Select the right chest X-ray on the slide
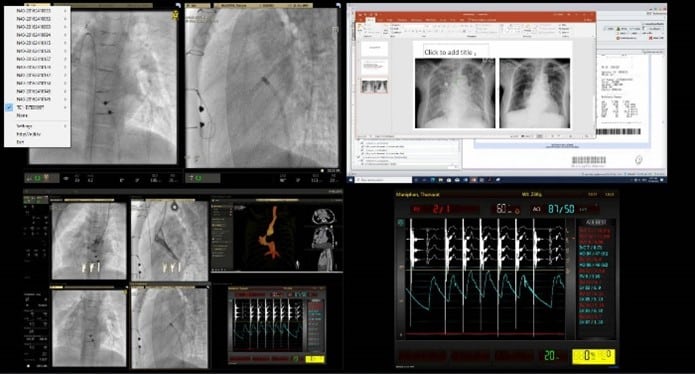Screen dimensions: 695x374 tap(535, 93)
